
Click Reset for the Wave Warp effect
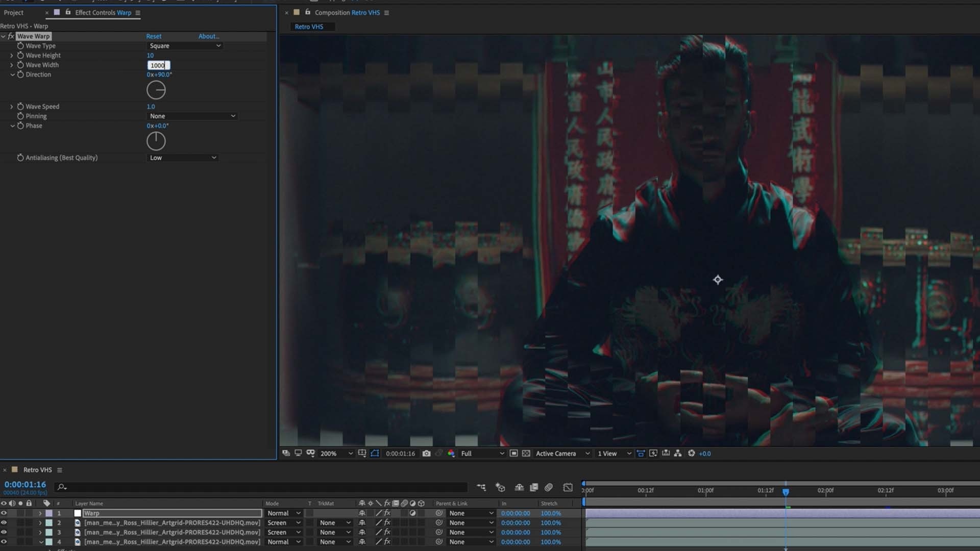pos(153,36)
